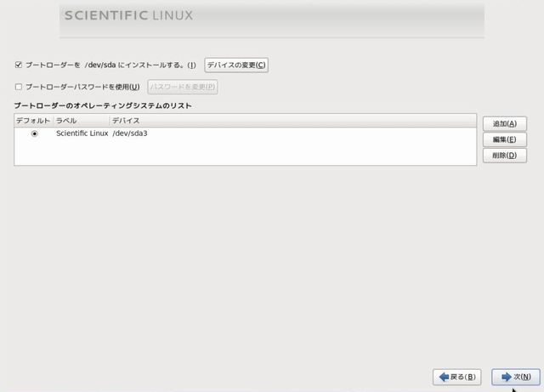Click the Scientific Linux banner logo
This screenshot has width=544, height=392.
coord(129,15)
